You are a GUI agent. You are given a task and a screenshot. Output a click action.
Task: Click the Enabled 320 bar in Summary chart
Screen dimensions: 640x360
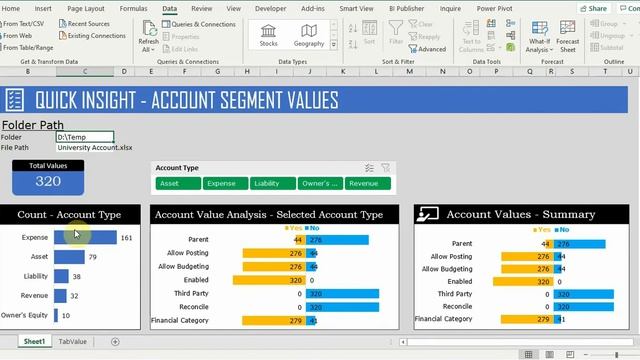pos(523,282)
